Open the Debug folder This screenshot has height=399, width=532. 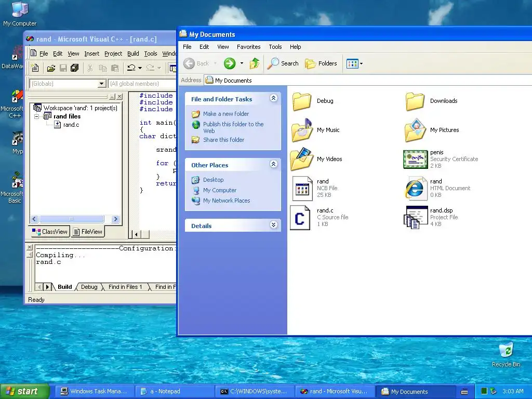(x=302, y=101)
